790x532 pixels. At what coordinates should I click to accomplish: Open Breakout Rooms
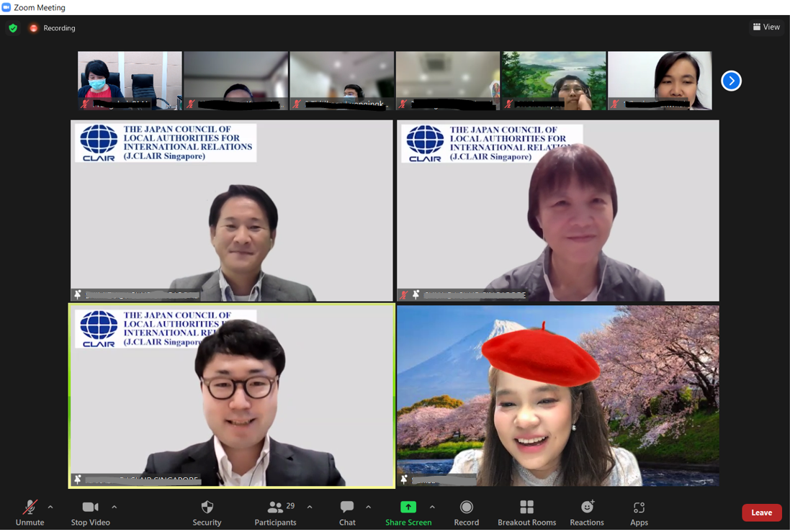pos(526,513)
